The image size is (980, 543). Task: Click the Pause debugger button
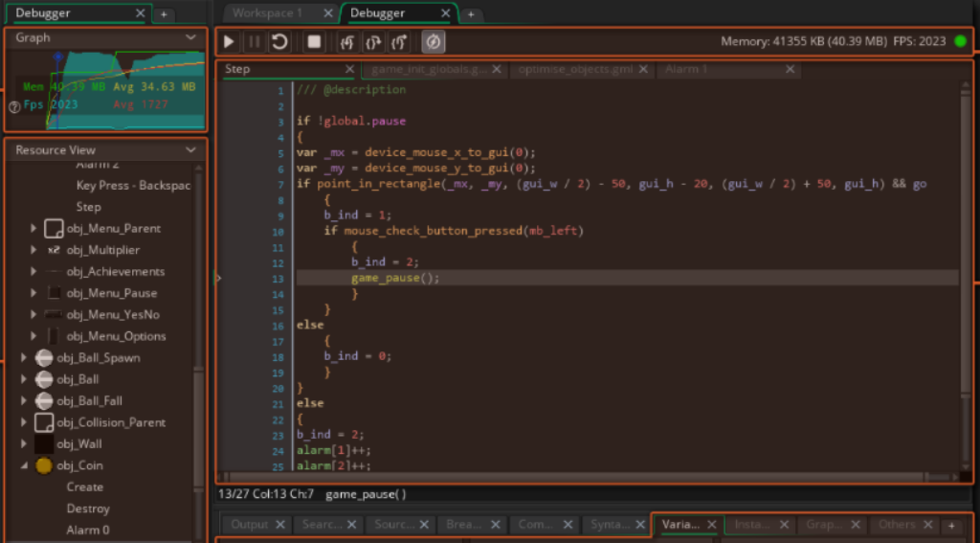click(x=254, y=42)
